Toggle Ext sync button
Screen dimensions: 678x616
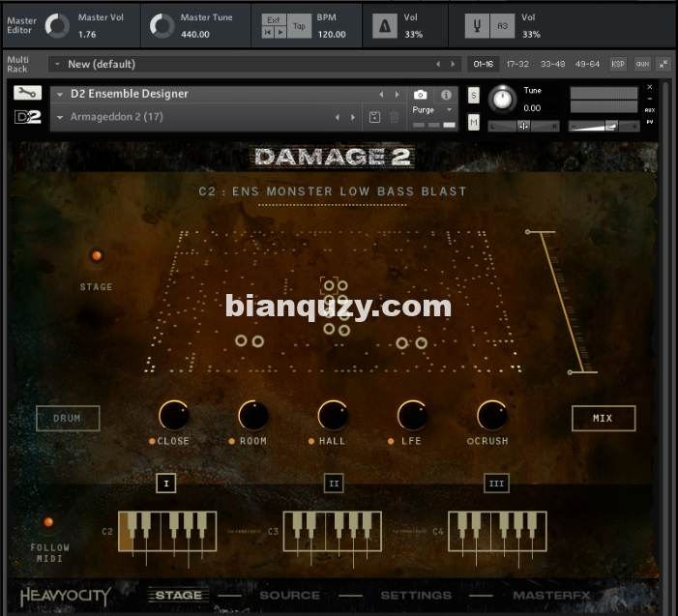pyautogui.click(x=274, y=20)
